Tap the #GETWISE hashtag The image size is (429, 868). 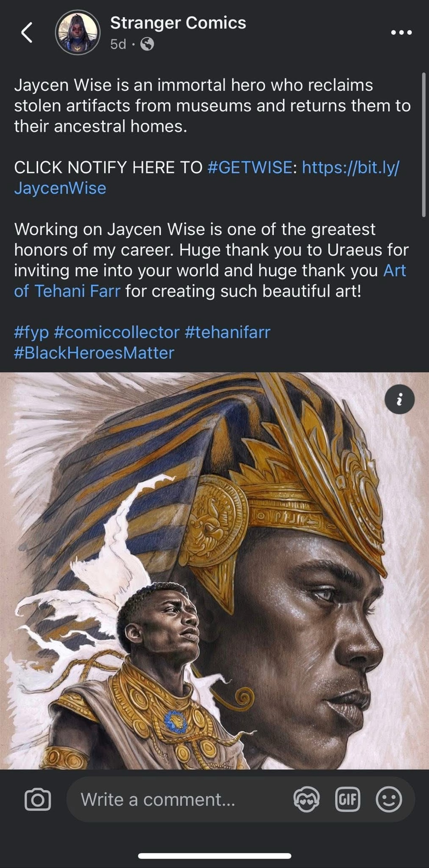(x=250, y=167)
